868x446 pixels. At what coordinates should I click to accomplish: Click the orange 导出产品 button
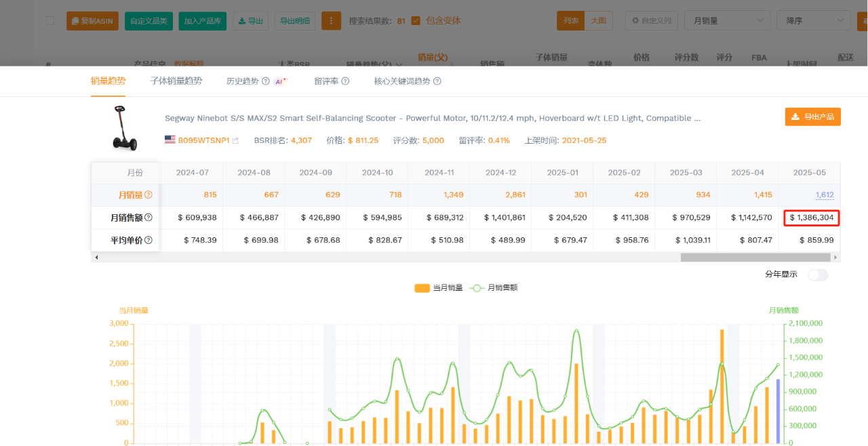point(813,117)
